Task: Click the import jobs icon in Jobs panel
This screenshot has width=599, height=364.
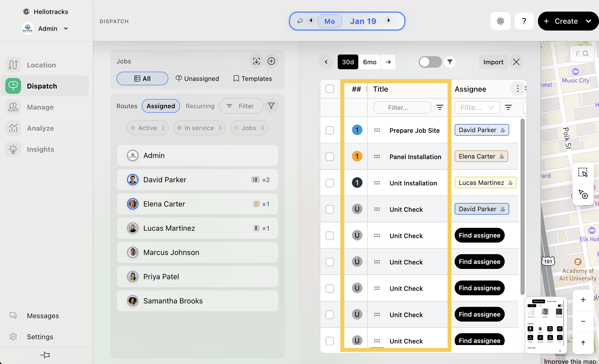Action: click(256, 61)
